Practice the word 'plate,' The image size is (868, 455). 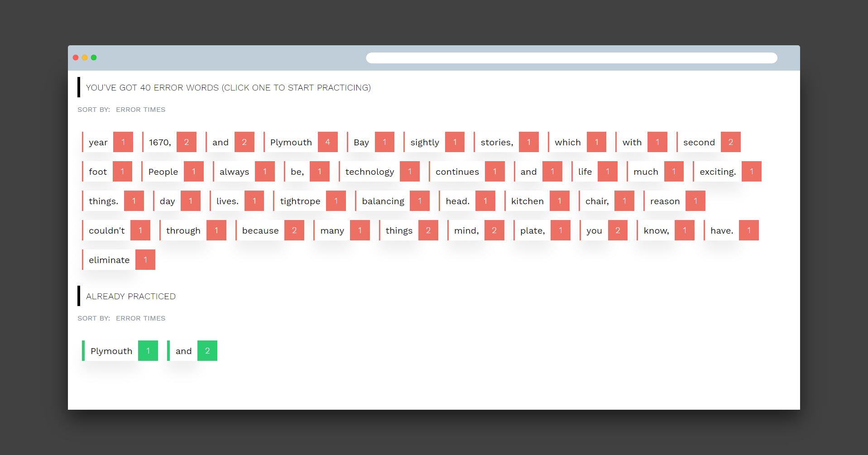(x=542, y=230)
